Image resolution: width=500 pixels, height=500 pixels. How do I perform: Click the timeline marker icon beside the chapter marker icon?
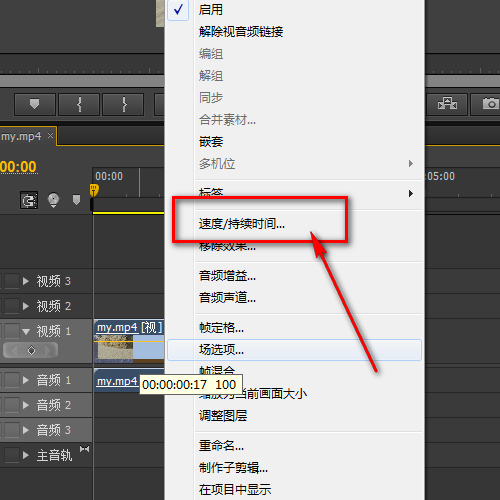click(x=76, y=200)
